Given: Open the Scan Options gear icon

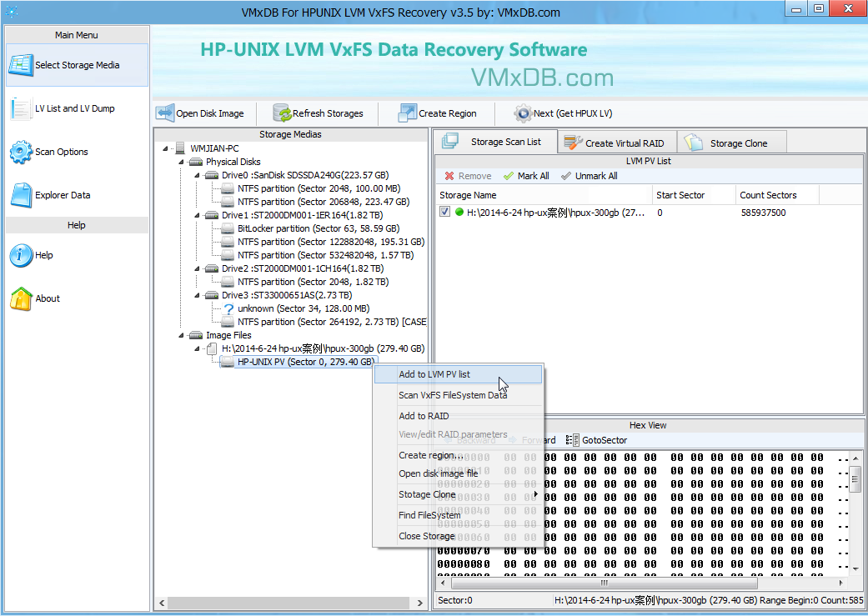Looking at the screenshot, I should 21,152.
